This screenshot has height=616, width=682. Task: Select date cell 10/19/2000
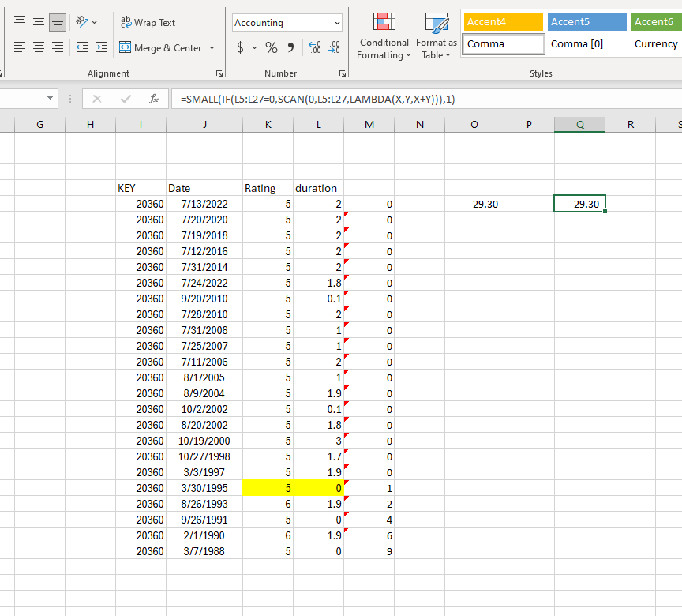pyautogui.click(x=204, y=441)
